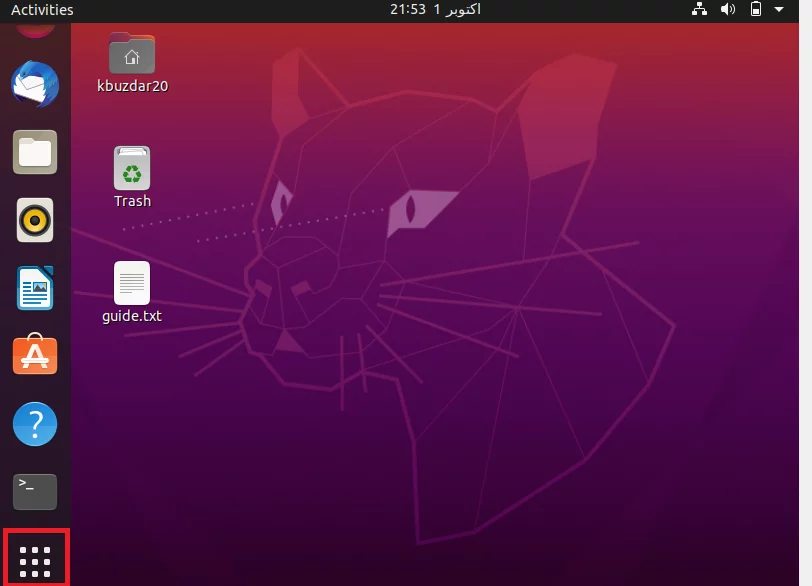Click the network status icon
812x586 pixels.
coord(699,9)
